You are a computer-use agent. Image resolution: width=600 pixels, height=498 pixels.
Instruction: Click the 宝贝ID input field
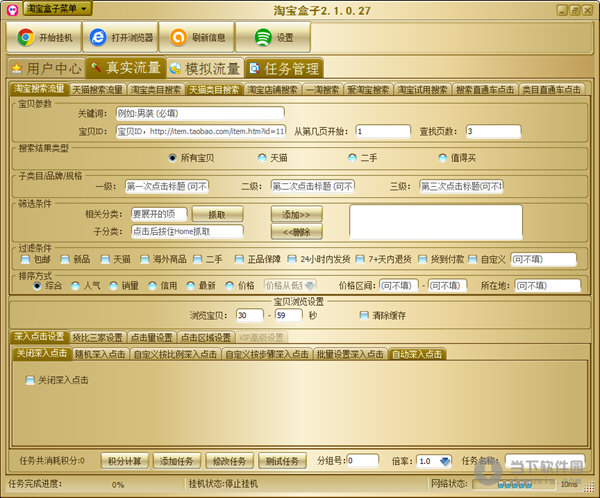(x=201, y=131)
